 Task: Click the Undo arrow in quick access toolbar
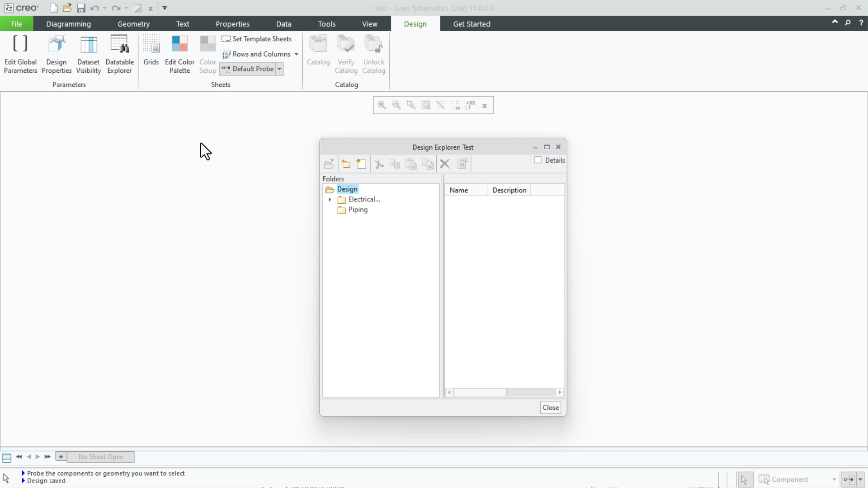(x=94, y=8)
